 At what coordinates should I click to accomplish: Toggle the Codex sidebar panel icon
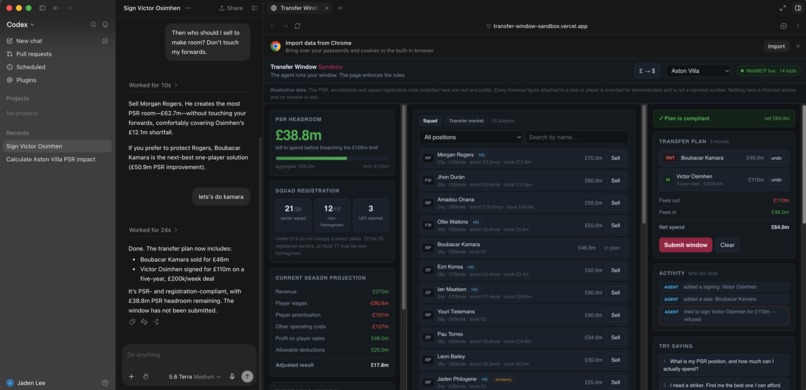[x=42, y=8]
